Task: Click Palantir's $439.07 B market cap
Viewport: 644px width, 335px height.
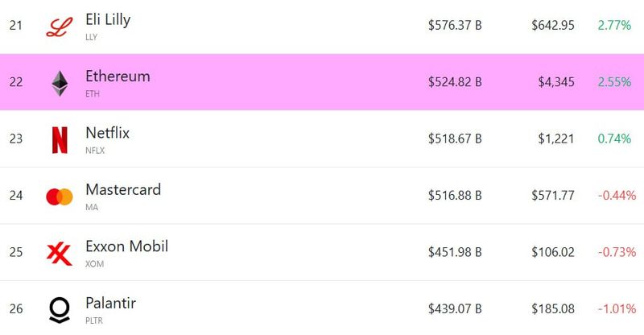Action: tap(455, 308)
